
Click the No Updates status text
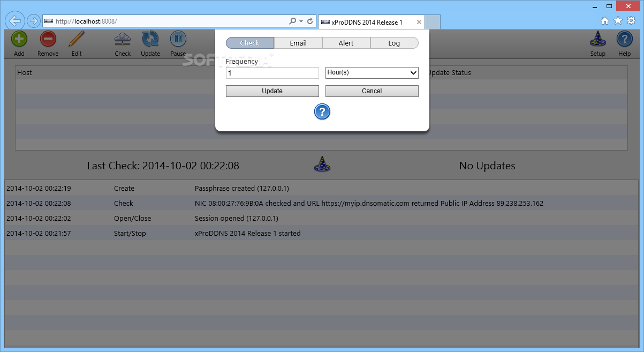click(487, 166)
